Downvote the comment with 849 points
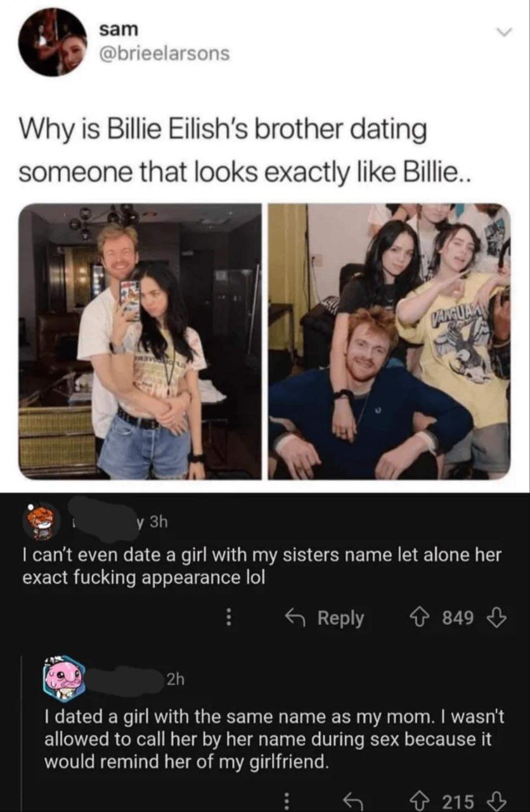This screenshot has height=812, width=530. pos(498,618)
